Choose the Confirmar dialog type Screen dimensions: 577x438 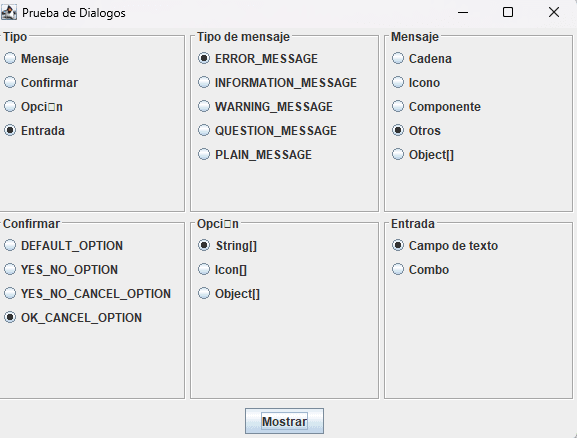pyautogui.click(x=41, y=82)
